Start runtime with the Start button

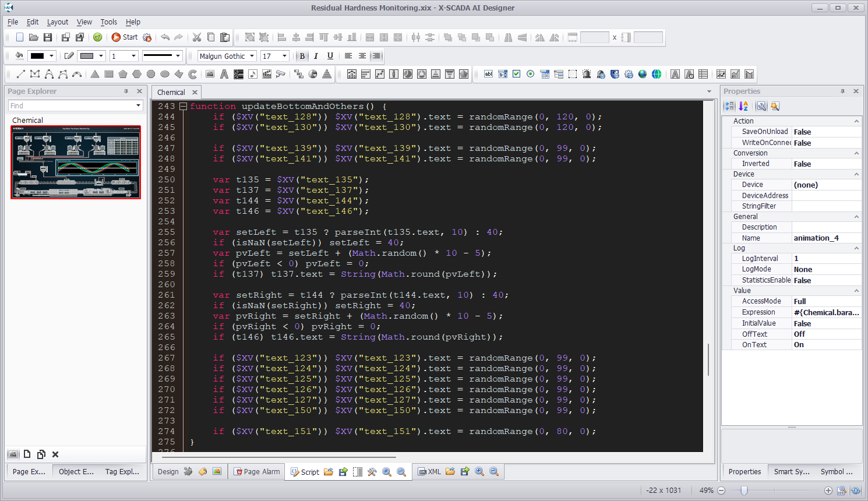click(x=125, y=37)
